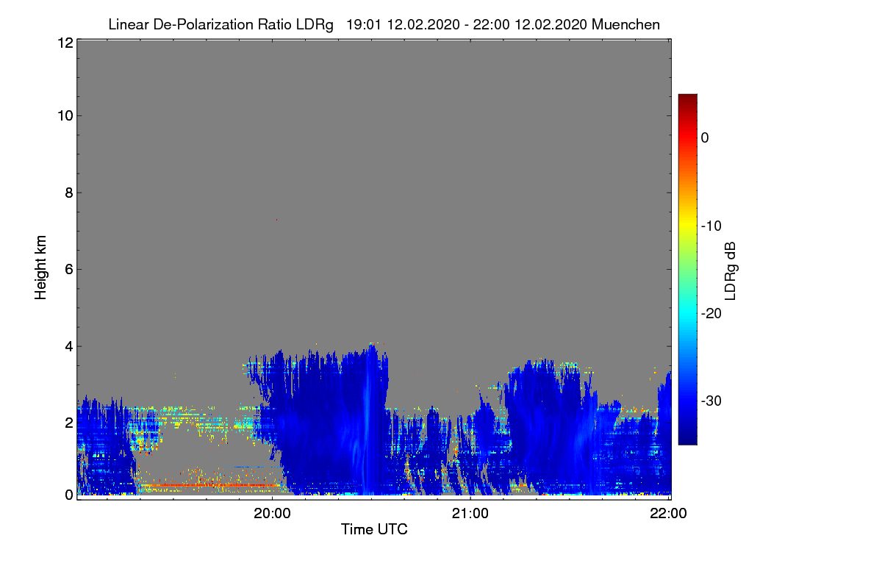The width and height of the screenshot is (882, 588).
Task: Click the 0 dB colorbar label
Action: 705,137
